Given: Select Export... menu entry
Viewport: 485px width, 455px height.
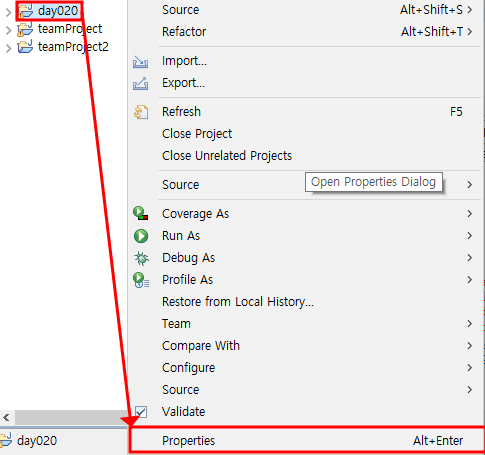Looking at the screenshot, I should point(306,83).
